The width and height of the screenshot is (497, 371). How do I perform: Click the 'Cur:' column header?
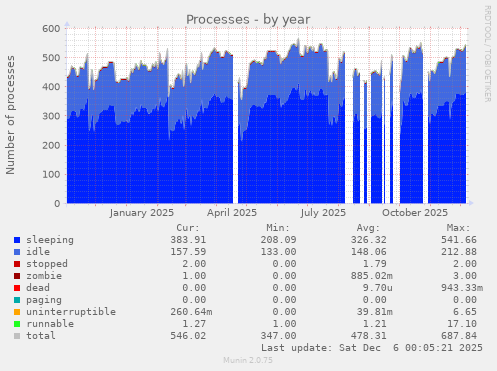(188, 228)
